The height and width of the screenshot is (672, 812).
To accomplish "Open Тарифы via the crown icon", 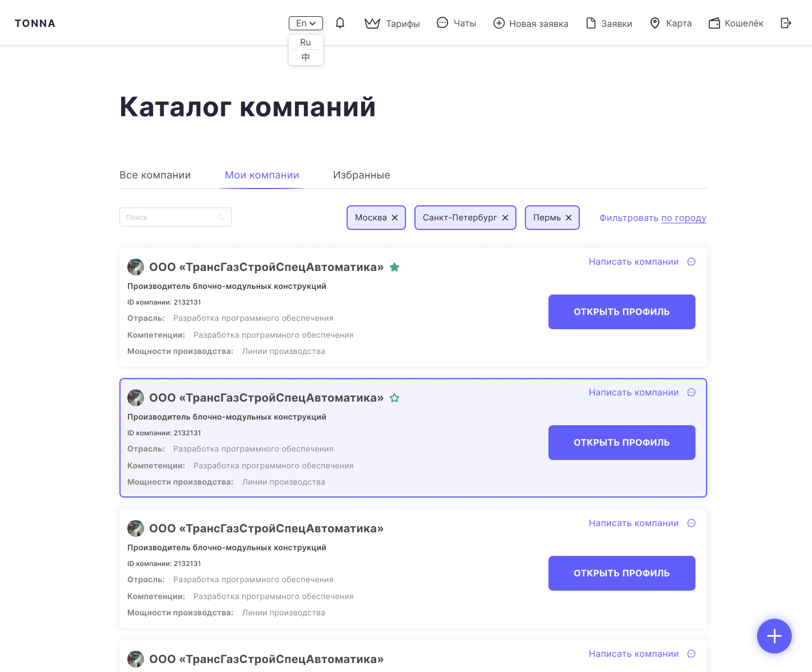I will 372,24.
